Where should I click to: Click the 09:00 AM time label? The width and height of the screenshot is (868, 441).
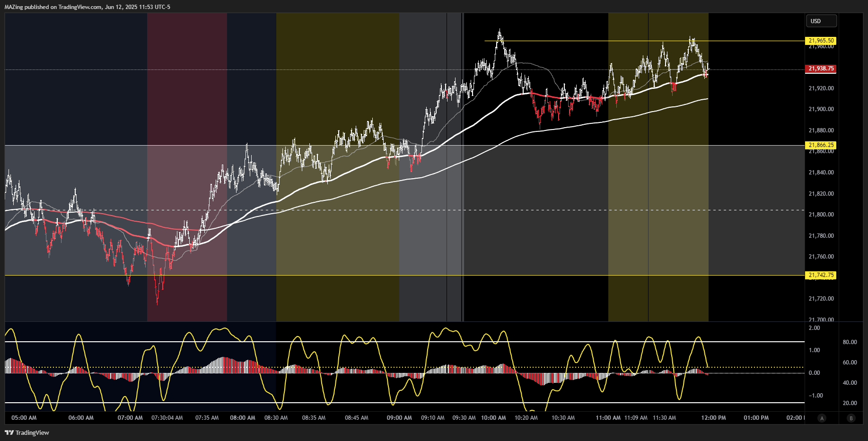tap(399, 418)
